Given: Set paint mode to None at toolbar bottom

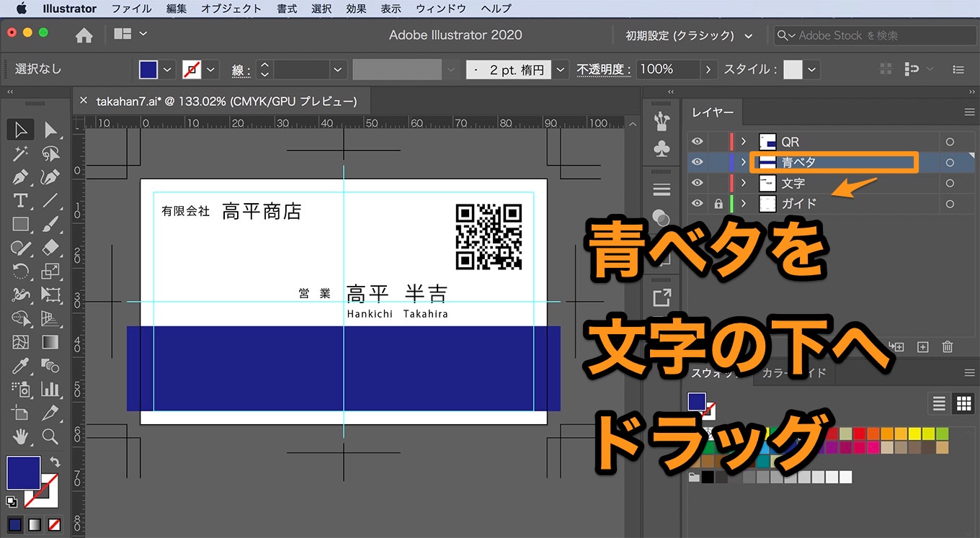Looking at the screenshot, I should pos(55,524).
